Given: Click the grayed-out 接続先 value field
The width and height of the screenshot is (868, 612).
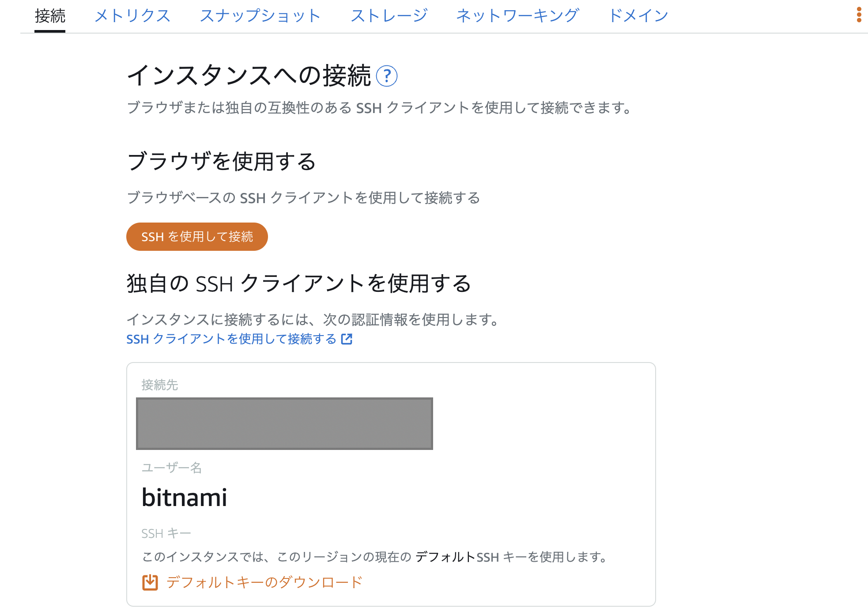Looking at the screenshot, I should (x=284, y=423).
